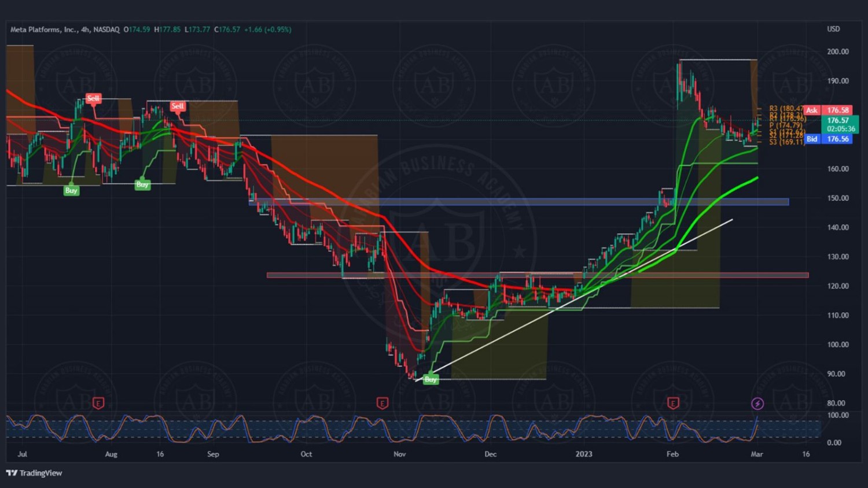Click the 150.00 price axis label

click(x=837, y=198)
